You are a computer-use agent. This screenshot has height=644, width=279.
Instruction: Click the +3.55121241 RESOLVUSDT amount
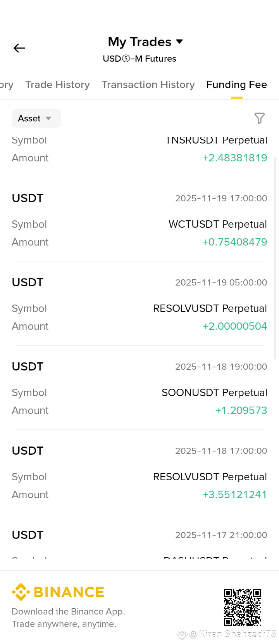click(235, 495)
